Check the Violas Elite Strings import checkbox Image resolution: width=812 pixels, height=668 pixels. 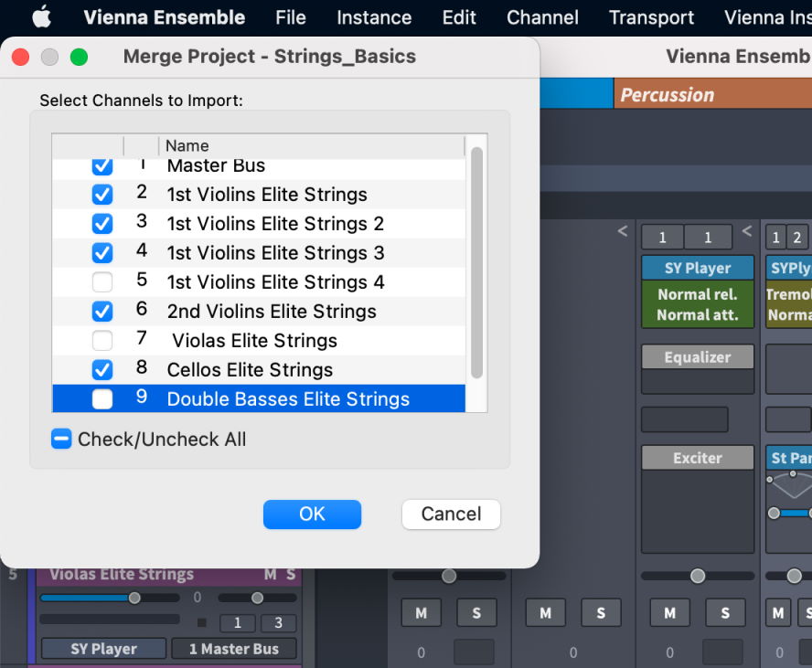point(102,341)
